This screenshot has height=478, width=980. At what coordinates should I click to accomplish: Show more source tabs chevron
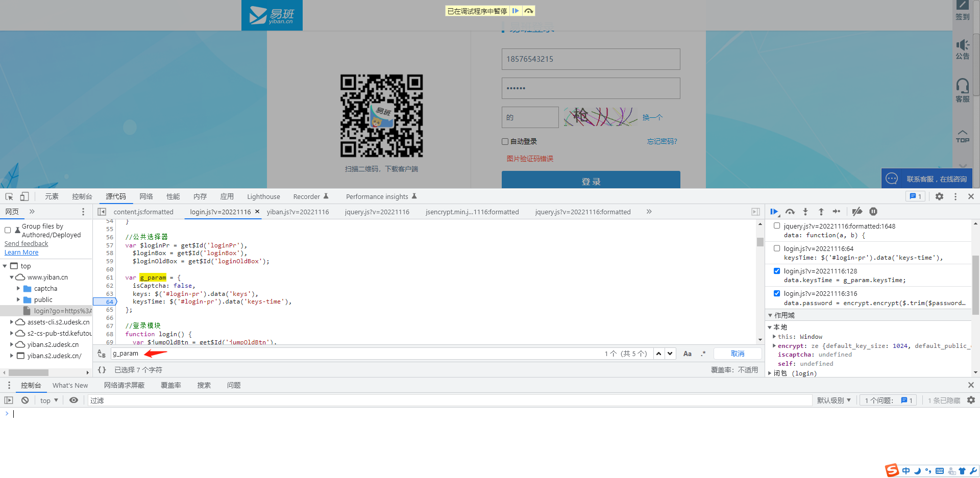(x=649, y=212)
